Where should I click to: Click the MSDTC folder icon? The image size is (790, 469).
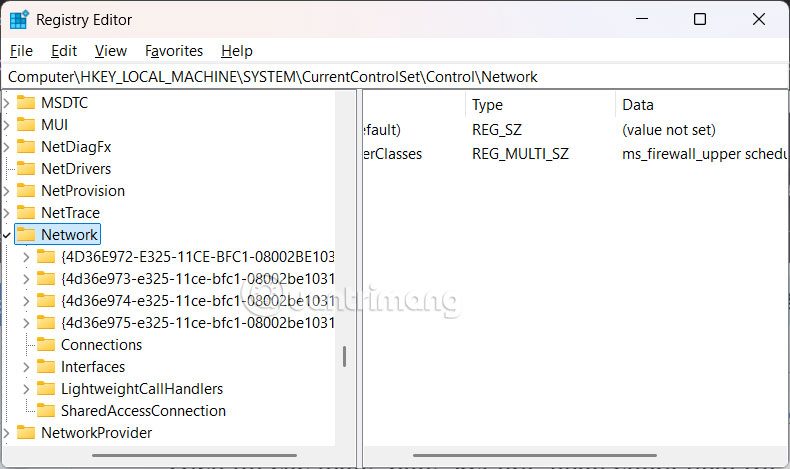pos(26,103)
